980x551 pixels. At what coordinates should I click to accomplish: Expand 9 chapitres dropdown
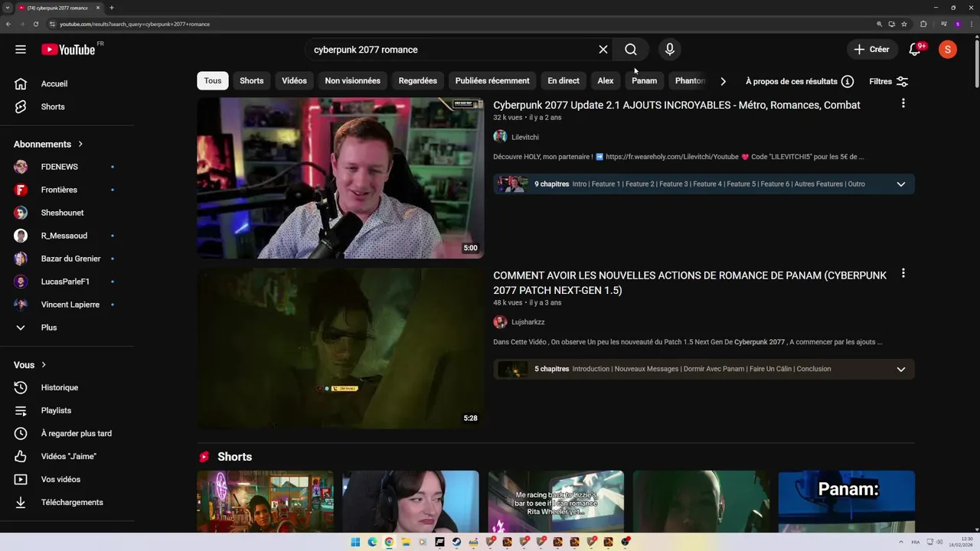(901, 184)
